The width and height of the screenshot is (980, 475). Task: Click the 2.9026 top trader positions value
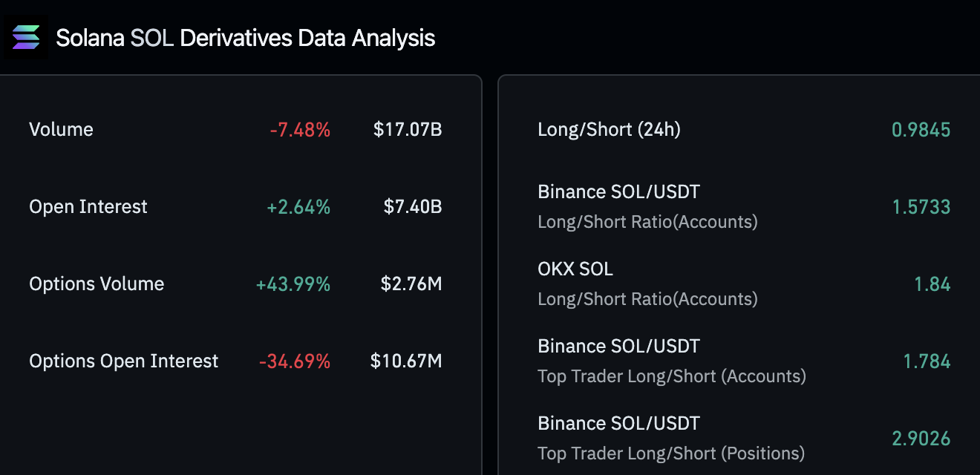(x=921, y=439)
